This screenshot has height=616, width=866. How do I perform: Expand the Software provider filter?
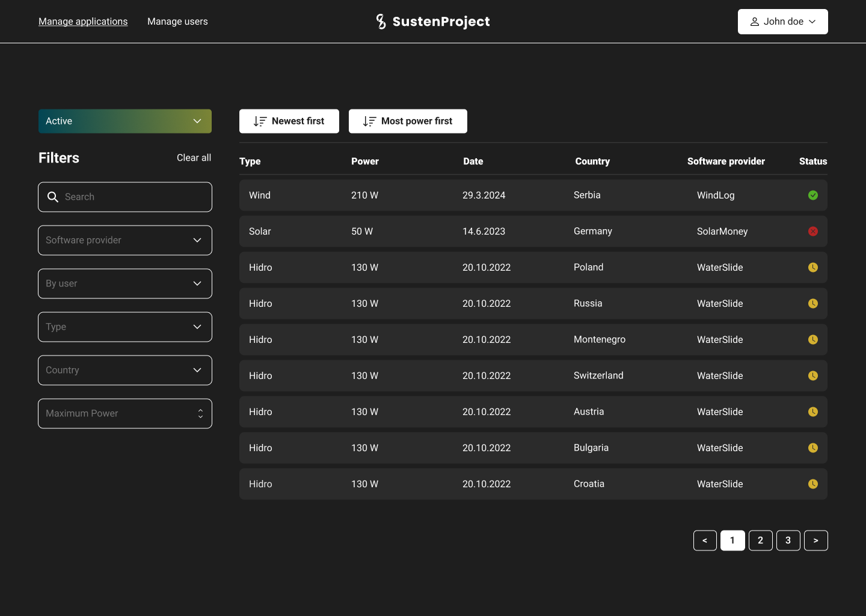[125, 241]
